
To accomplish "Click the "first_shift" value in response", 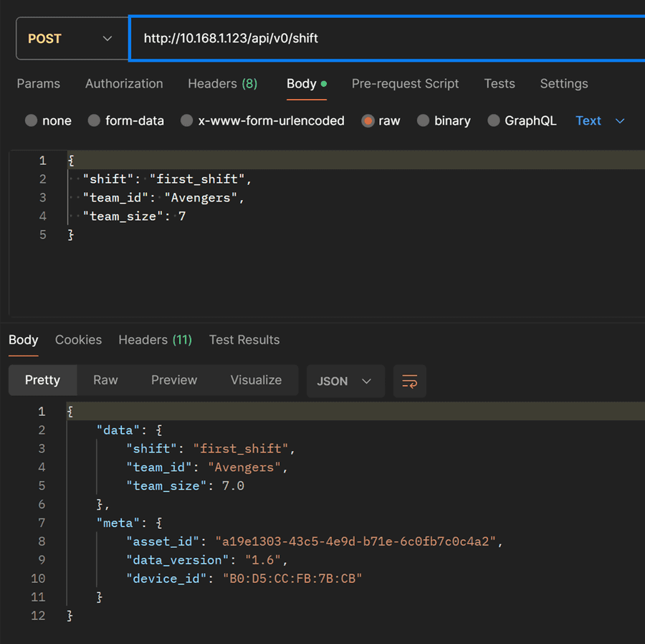I will pos(241,448).
